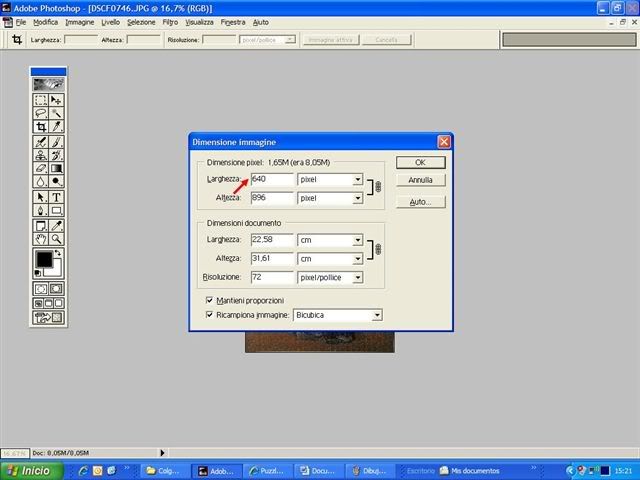This screenshot has width=640, height=480.
Task: Select the Type tool
Action: (56, 197)
